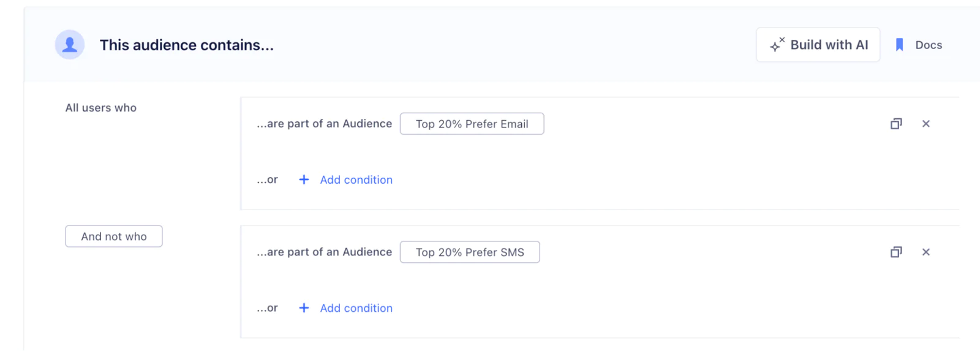980x351 pixels.
Task: Delete the Top 20% Prefer SMS condition
Action: click(926, 252)
